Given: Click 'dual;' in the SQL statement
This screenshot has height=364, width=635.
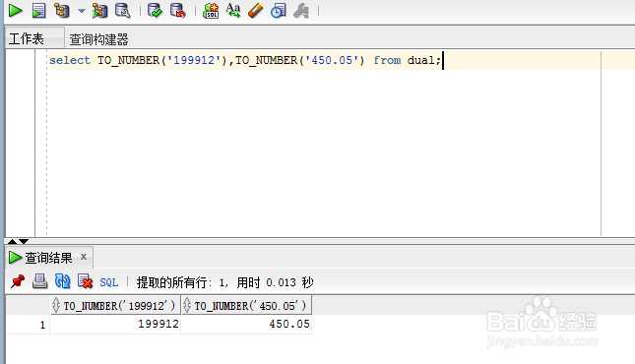Looking at the screenshot, I should coord(424,60).
